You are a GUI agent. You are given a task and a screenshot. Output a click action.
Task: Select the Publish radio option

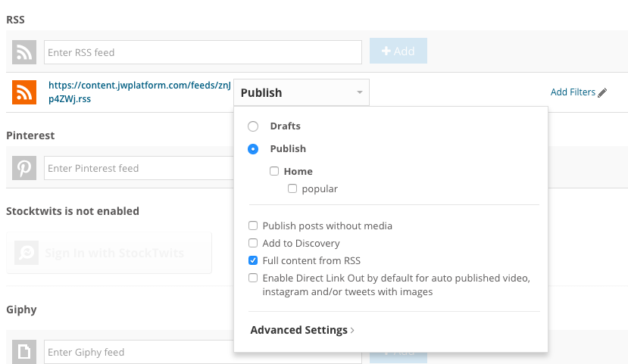(253, 149)
